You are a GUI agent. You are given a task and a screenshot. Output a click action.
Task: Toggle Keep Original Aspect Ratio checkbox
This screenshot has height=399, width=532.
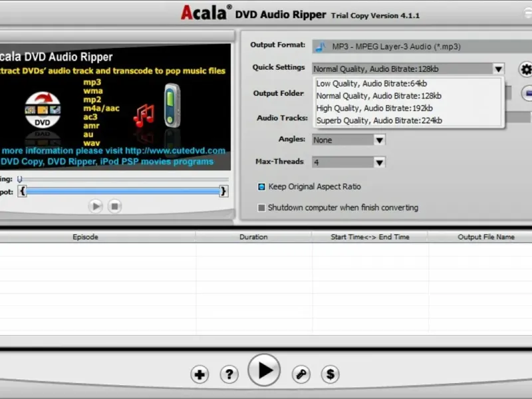coord(261,187)
